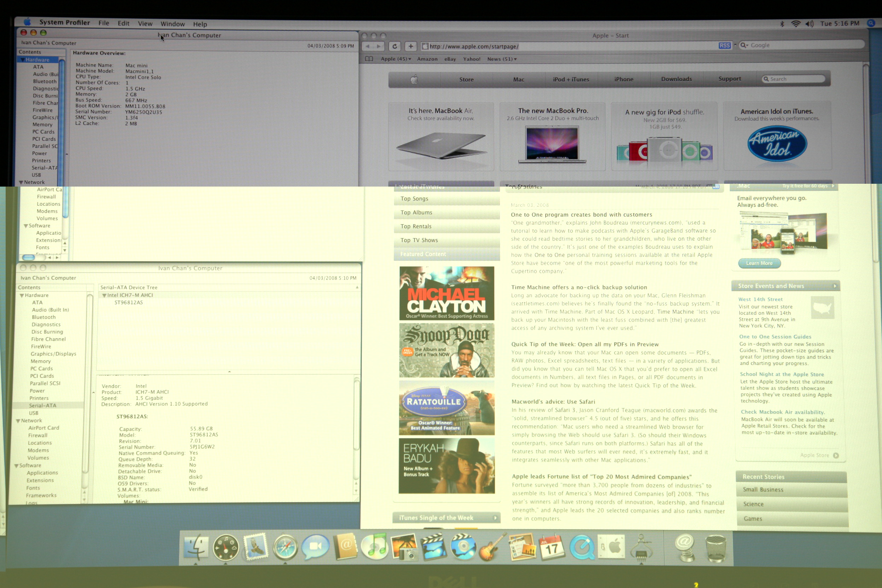
Task: Click the Google search field
Action: click(802, 45)
